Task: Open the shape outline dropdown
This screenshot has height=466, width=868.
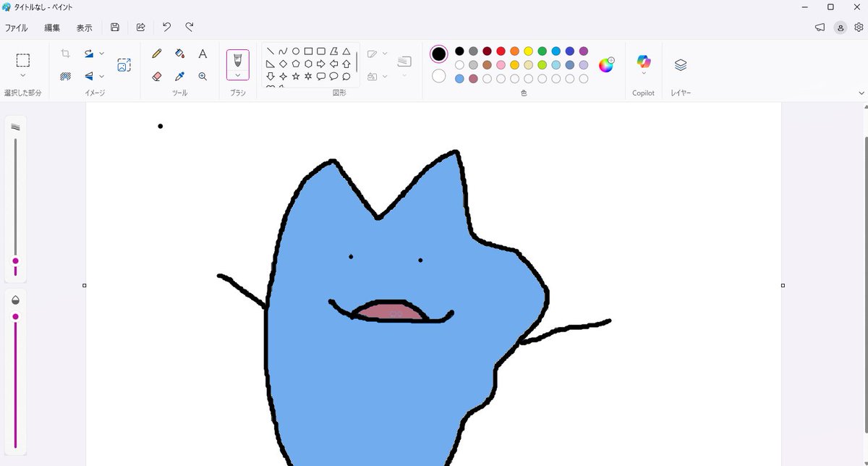Action: coord(385,54)
